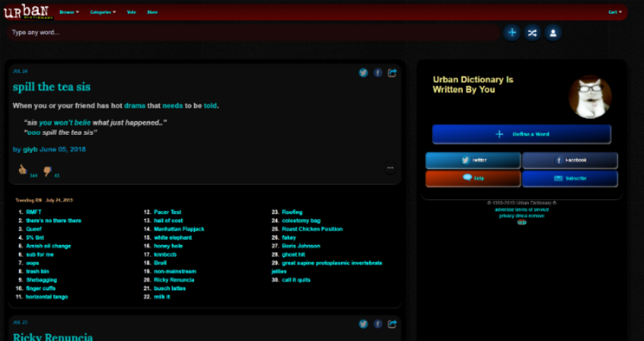This screenshot has height=341, width=644.
Task: Open the Cart dropdown
Action: 615,12
